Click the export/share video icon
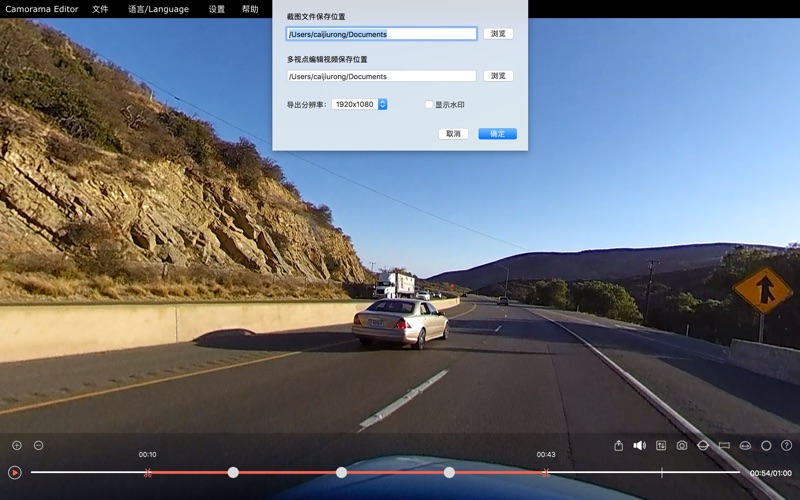 [x=618, y=445]
